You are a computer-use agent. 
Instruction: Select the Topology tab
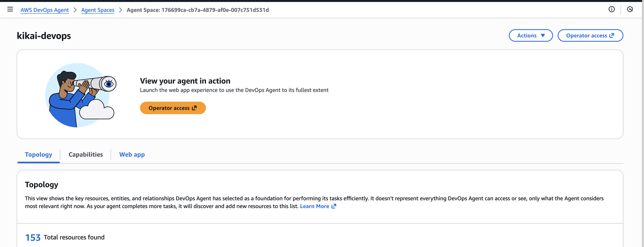click(x=38, y=154)
